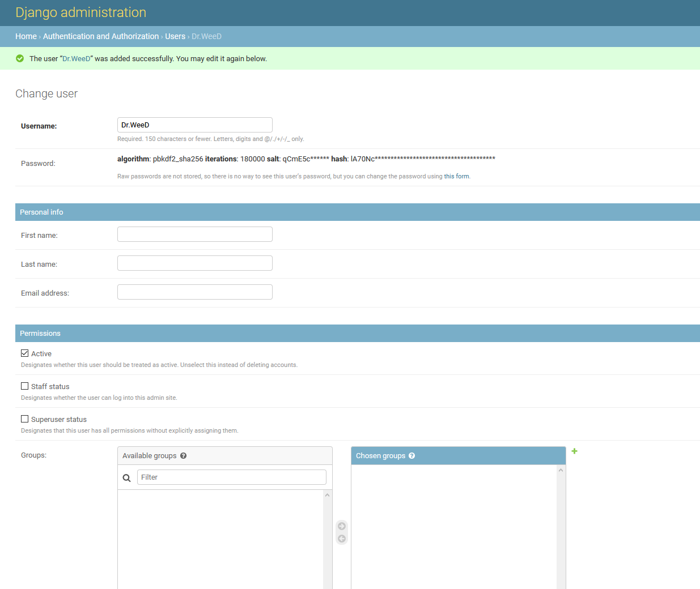Image resolution: width=700 pixels, height=589 pixels.
Task: Click the Choose right-arrow between the group lists
Action: click(342, 526)
